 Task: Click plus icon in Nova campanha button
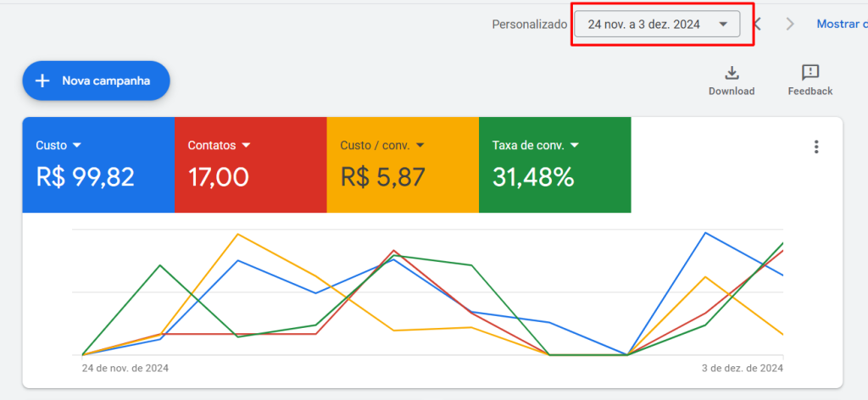click(x=42, y=81)
